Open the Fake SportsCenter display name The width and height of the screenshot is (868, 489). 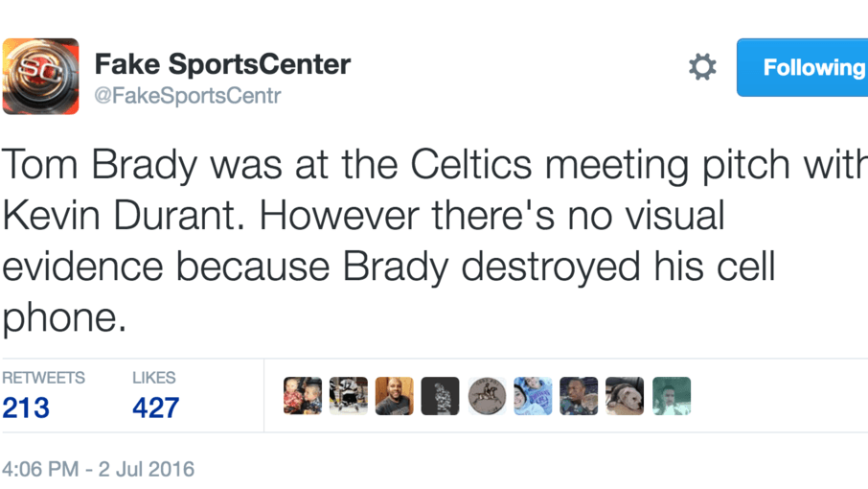tap(222, 64)
